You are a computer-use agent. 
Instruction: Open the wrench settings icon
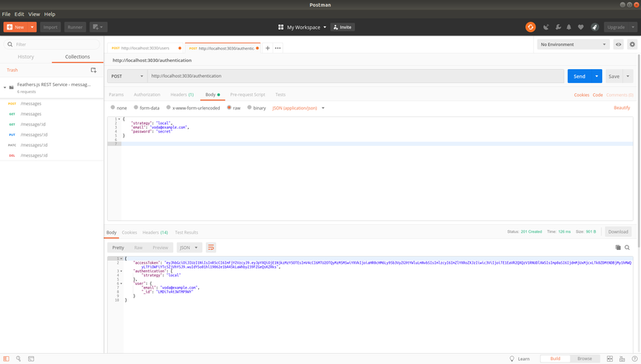558,27
